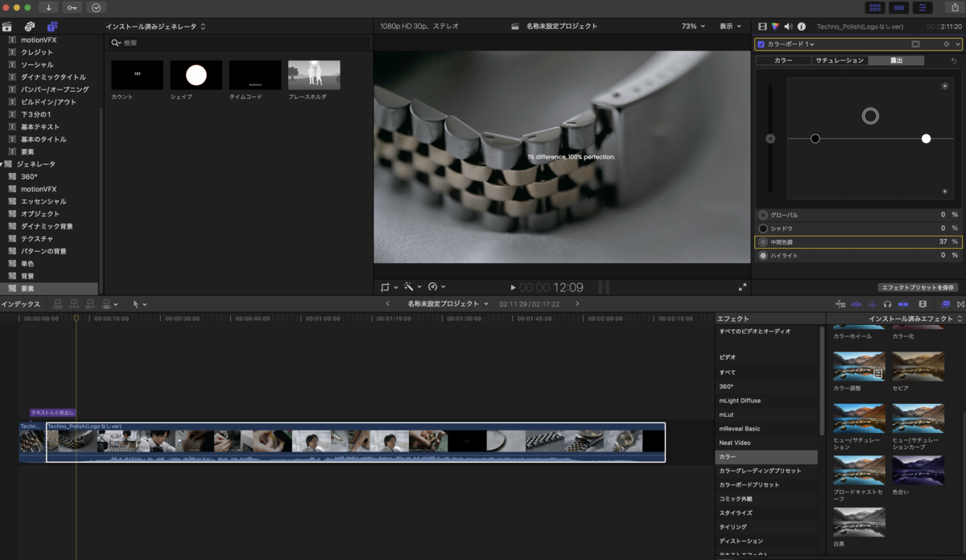Image resolution: width=966 pixels, height=560 pixels.
Task: Open インストール済みジェネレータ filter popup
Action: [155, 27]
